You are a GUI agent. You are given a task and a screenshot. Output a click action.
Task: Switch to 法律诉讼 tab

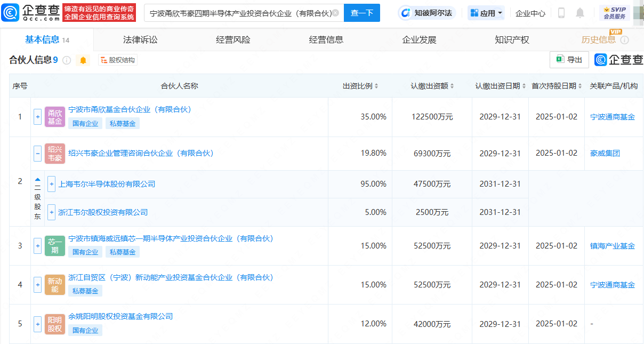(x=140, y=39)
